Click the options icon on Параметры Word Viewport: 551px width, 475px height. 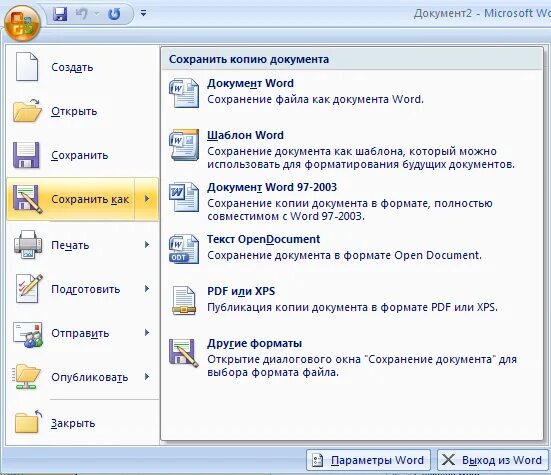click(318, 460)
